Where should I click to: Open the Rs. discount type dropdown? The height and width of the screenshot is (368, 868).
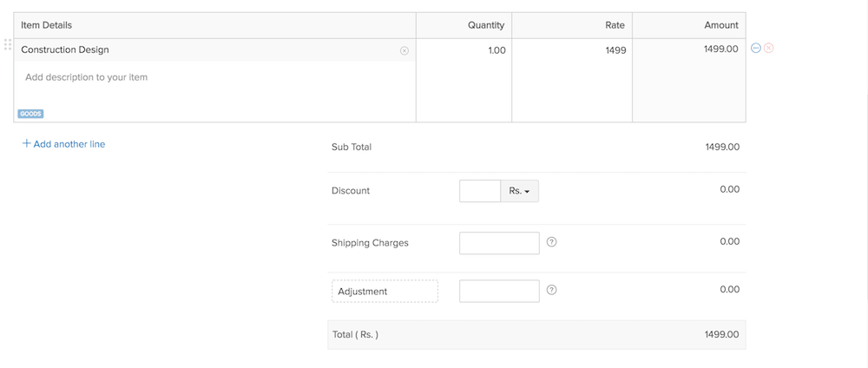519,191
